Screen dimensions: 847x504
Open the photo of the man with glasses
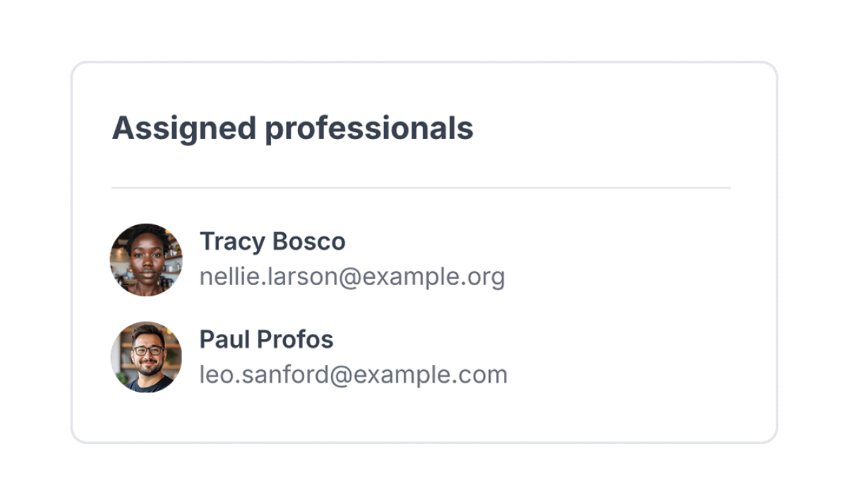pos(146,357)
